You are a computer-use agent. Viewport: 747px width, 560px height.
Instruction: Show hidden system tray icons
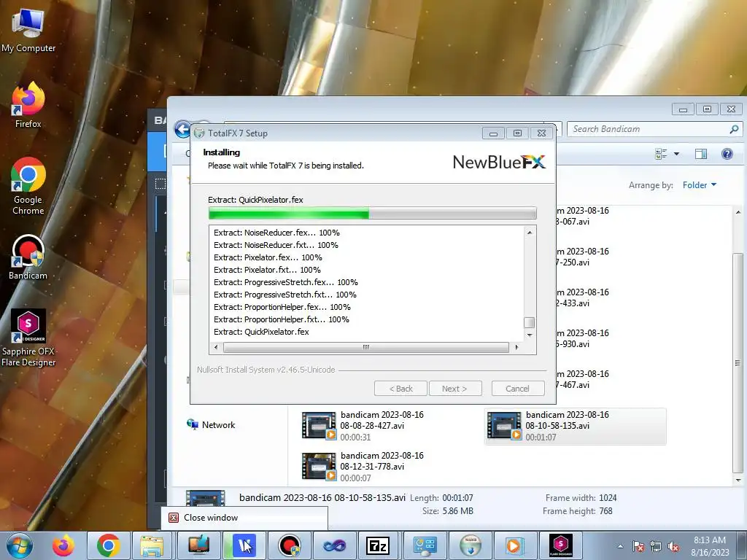point(620,546)
